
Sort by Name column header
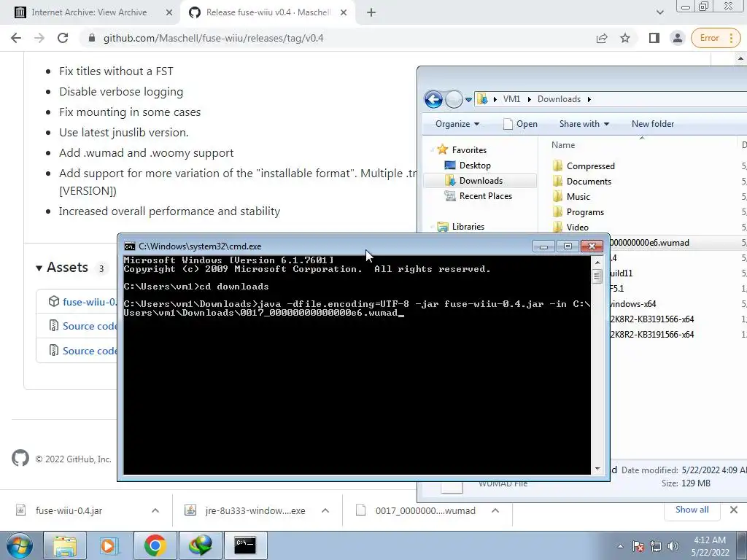(x=562, y=145)
